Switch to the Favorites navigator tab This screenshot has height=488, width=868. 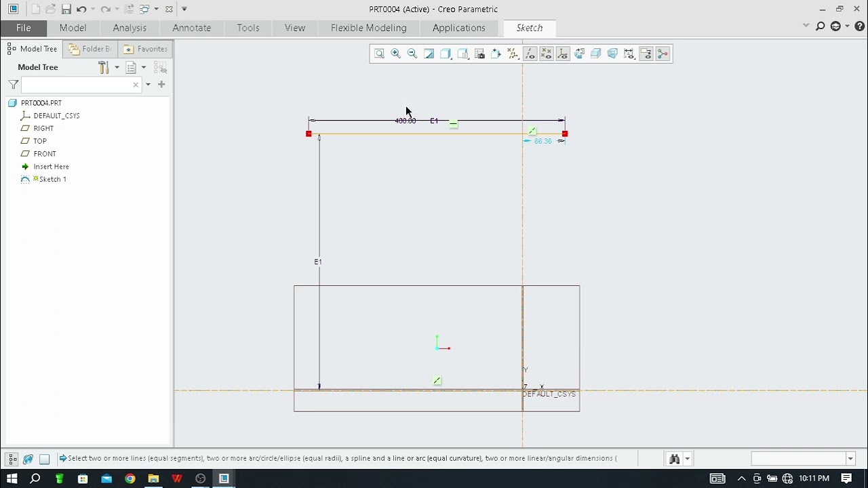click(x=145, y=49)
